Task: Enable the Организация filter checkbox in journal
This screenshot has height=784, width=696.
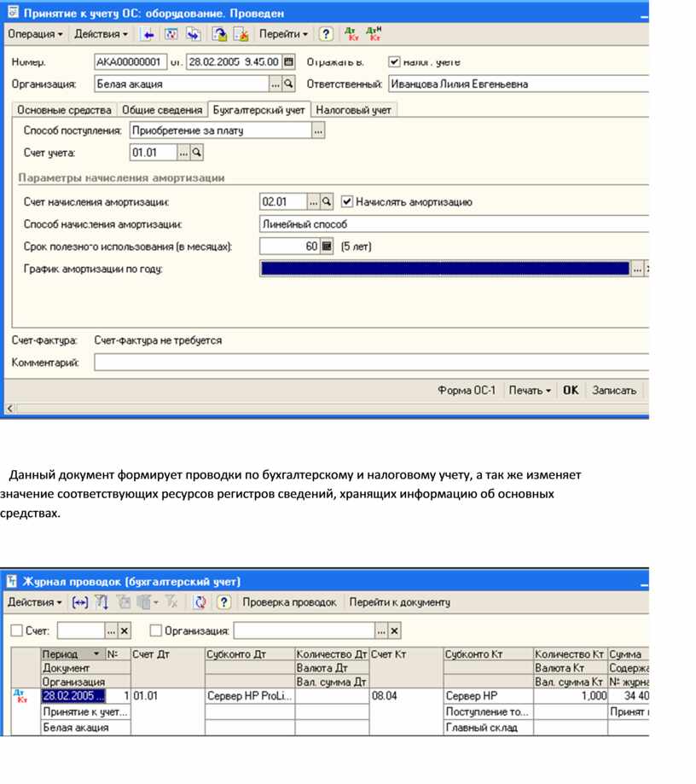Action: click(155, 631)
